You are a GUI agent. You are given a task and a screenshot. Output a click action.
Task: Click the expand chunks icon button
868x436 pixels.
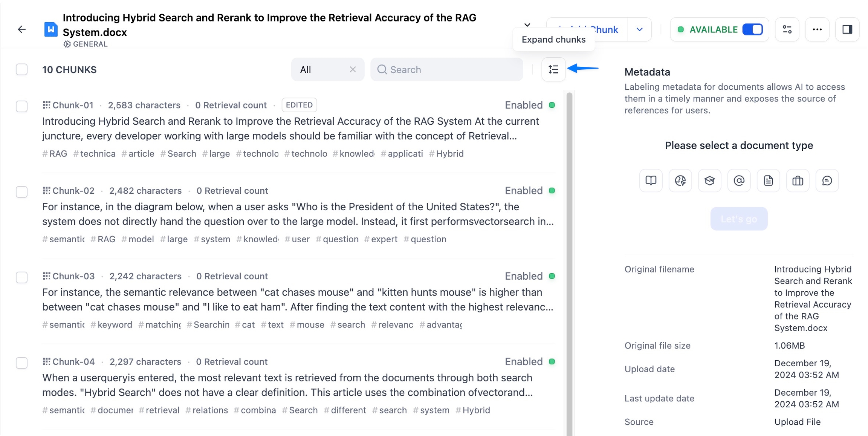point(553,69)
